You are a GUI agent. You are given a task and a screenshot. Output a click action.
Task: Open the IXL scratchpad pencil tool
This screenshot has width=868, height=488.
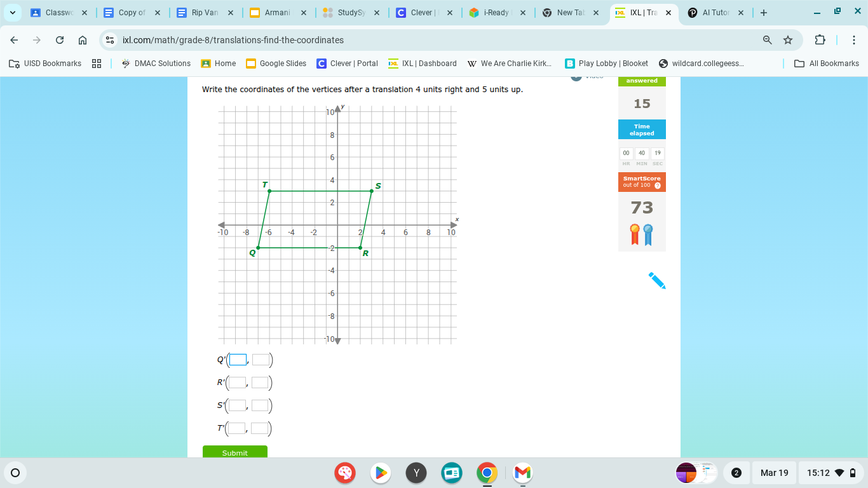tap(658, 281)
